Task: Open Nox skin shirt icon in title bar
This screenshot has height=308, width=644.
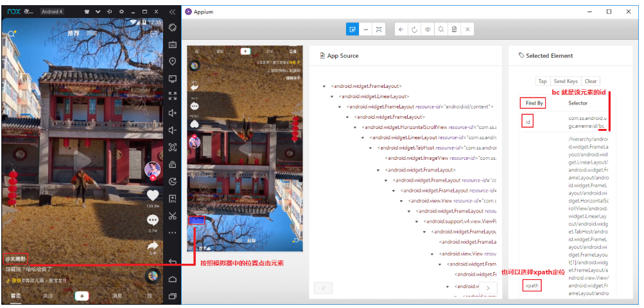Action: coord(87,12)
